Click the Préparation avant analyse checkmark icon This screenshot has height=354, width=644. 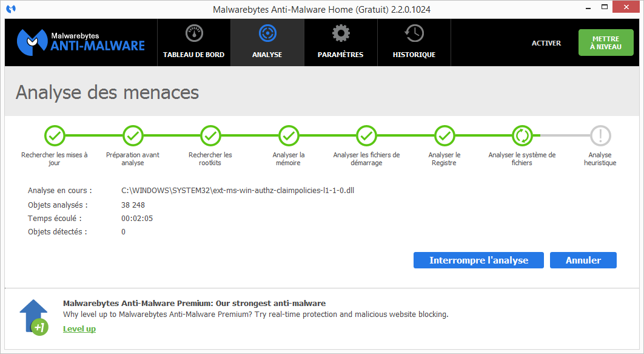[x=133, y=135]
